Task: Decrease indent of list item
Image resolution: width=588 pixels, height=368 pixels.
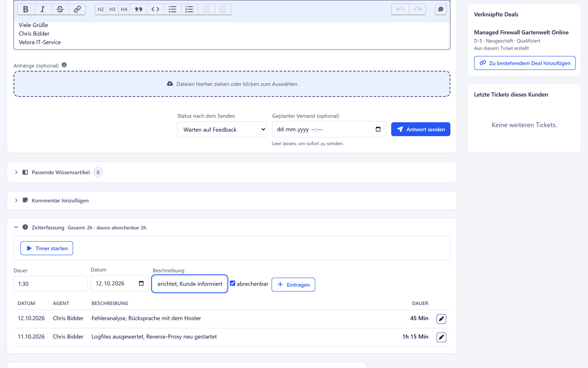Action: click(x=206, y=9)
